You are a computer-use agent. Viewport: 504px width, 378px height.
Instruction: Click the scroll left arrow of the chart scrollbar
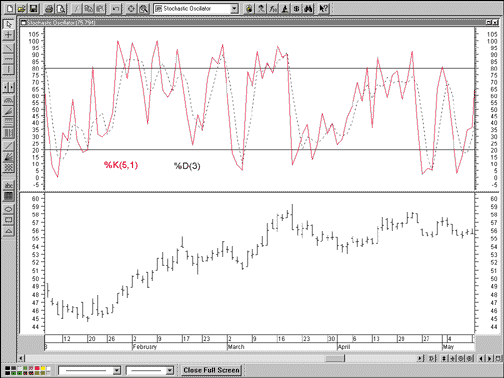click(x=21, y=358)
